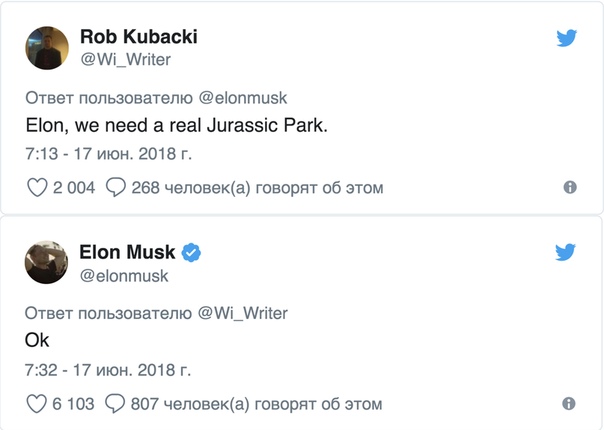Image resolution: width=604 pixels, height=430 pixels.
Task: Click the Twitter bird icon on Rob Kubacki's tweet
Action: coord(567,38)
